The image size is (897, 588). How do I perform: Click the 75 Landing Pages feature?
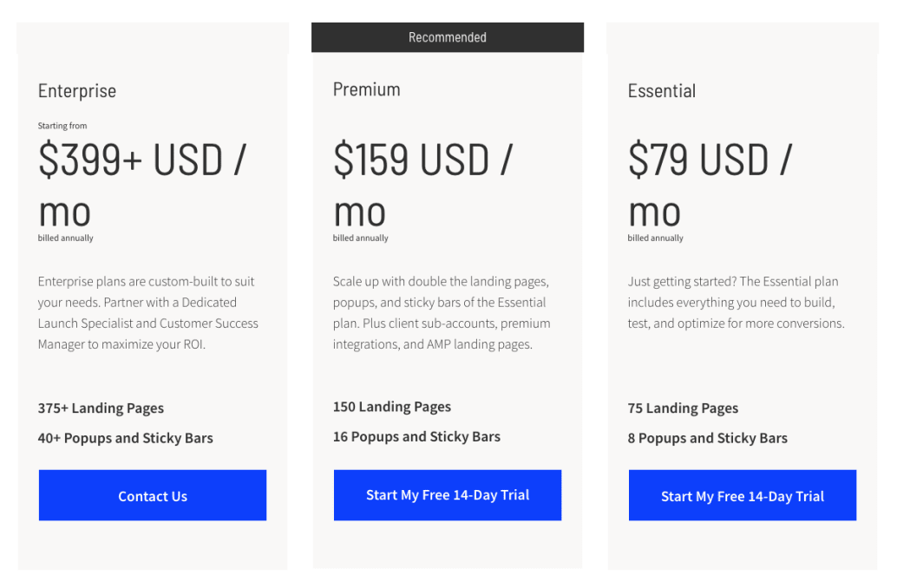coord(683,408)
